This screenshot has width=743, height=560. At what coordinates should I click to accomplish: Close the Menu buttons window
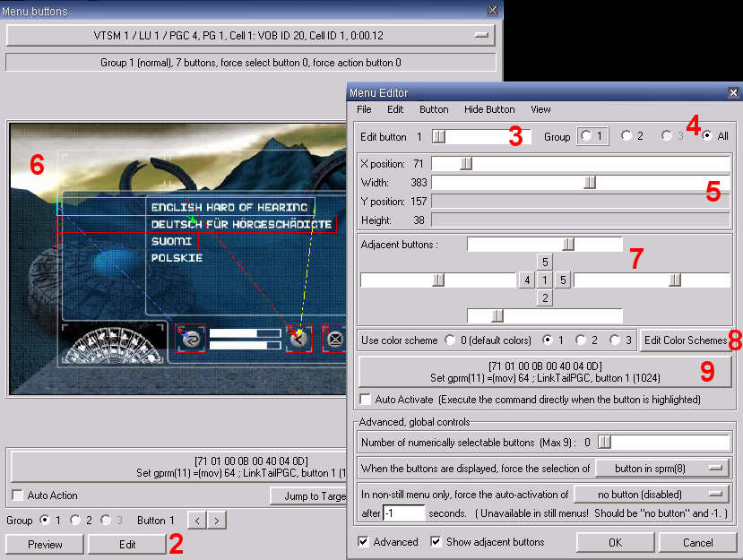493,11
